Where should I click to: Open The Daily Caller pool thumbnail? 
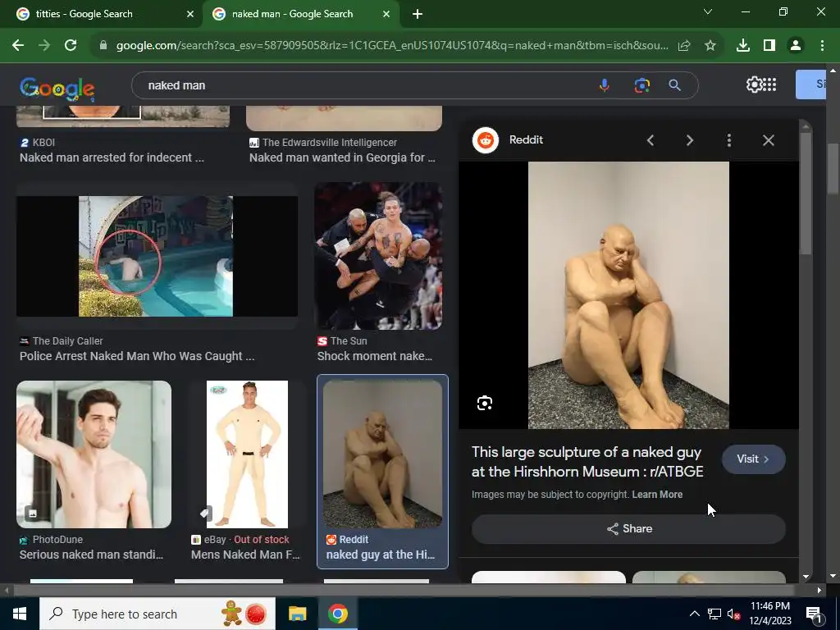click(157, 256)
